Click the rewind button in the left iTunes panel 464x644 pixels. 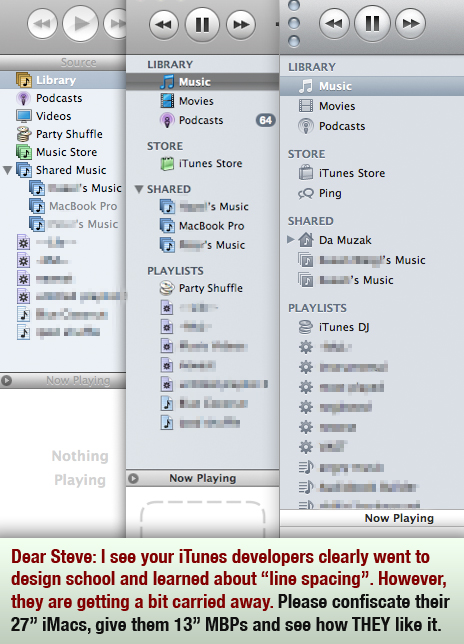click(42, 24)
